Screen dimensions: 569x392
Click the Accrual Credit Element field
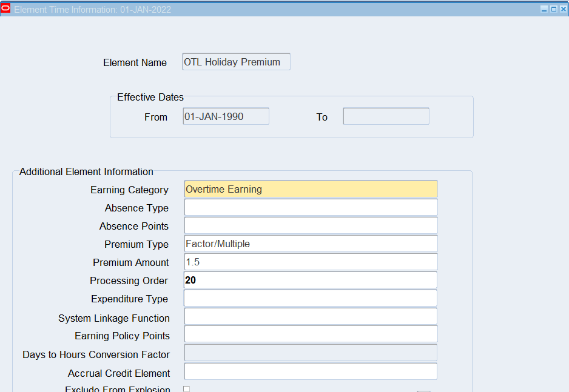point(311,372)
